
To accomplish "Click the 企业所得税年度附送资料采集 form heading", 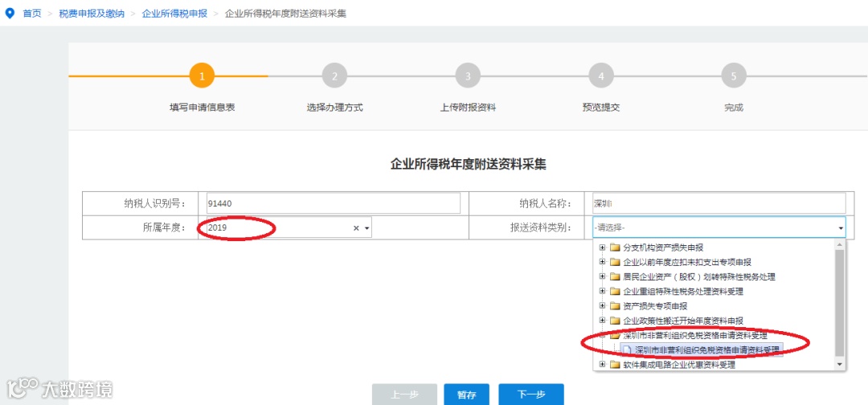I will (x=469, y=164).
